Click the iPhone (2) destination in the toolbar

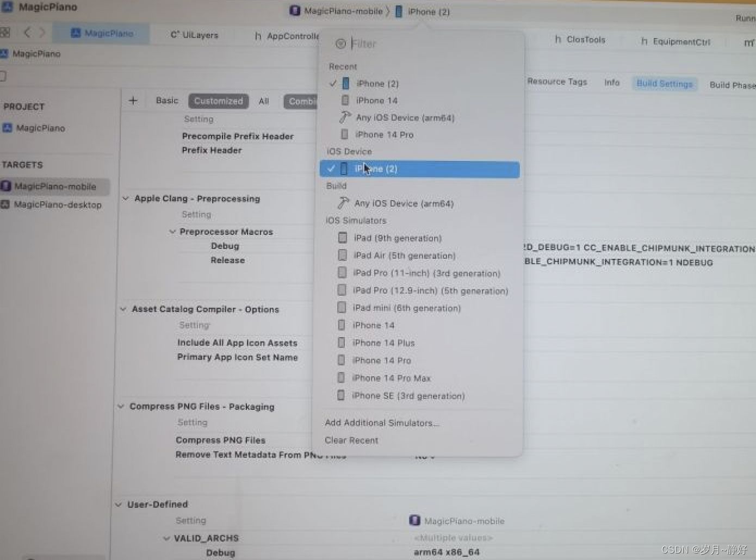click(x=422, y=11)
